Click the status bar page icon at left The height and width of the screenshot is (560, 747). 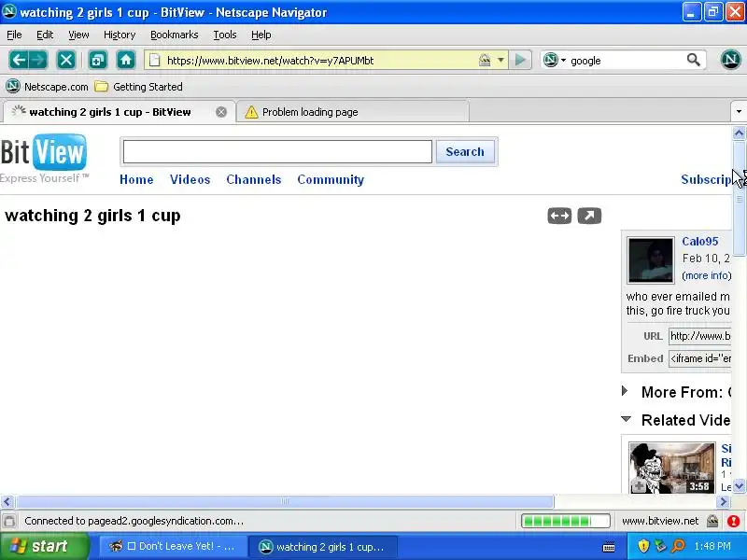9,521
